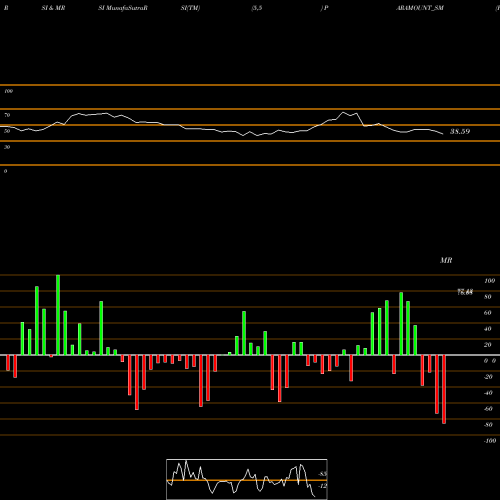The height and width of the screenshot is (500, 500).
Task: Click the last red MR bar
Action: (444, 389)
